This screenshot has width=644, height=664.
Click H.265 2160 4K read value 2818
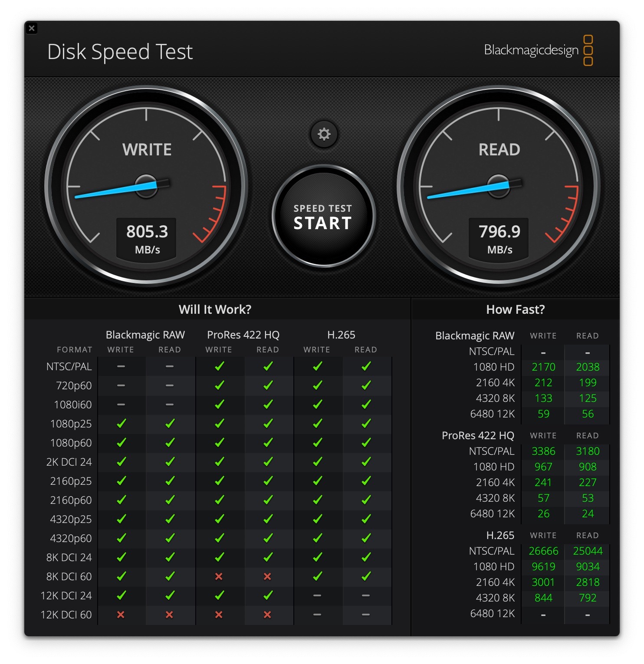(588, 582)
